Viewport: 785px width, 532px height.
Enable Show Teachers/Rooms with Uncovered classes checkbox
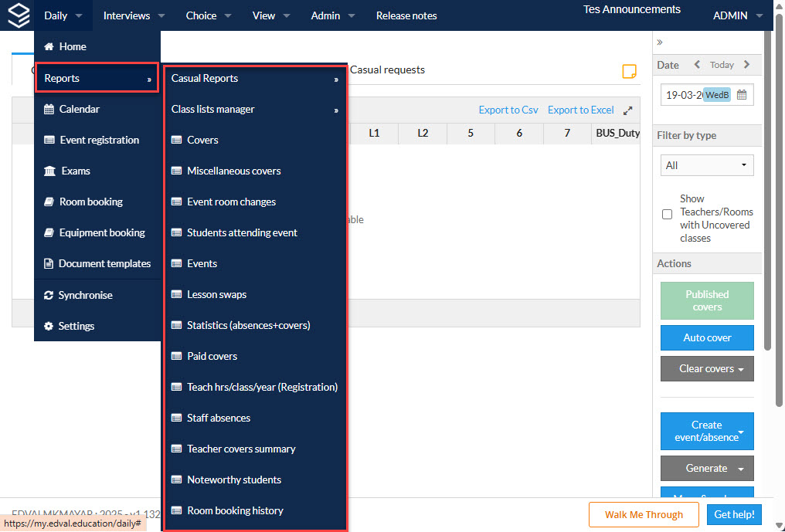[x=667, y=214]
